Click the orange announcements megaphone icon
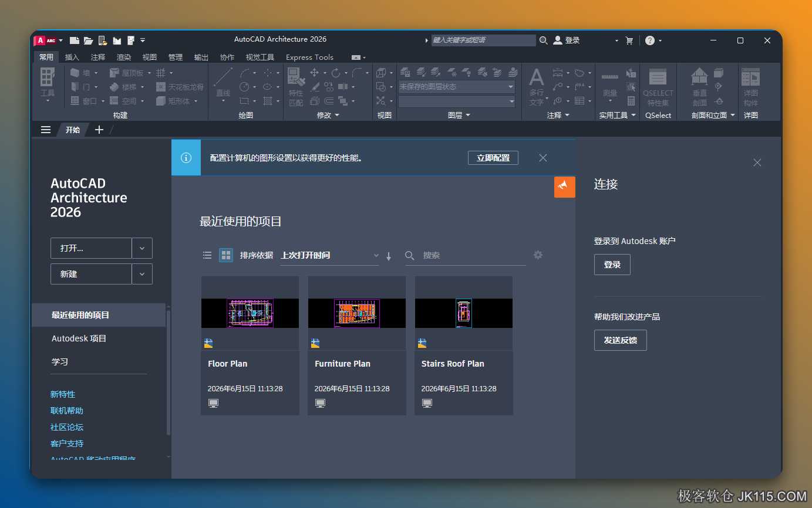This screenshot has width=812, height=508. [x=564, y=186]
